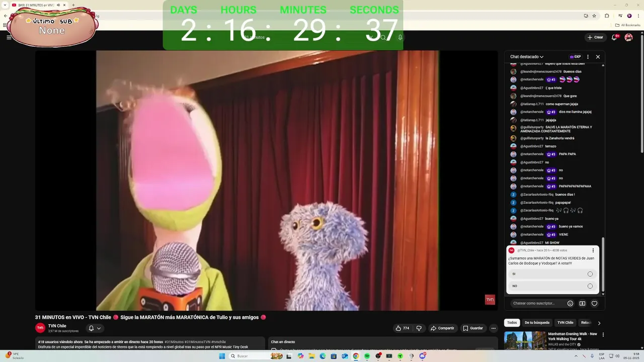Click the YouTube search magnifier icon

pyautogui.click(x=383, y=37)
